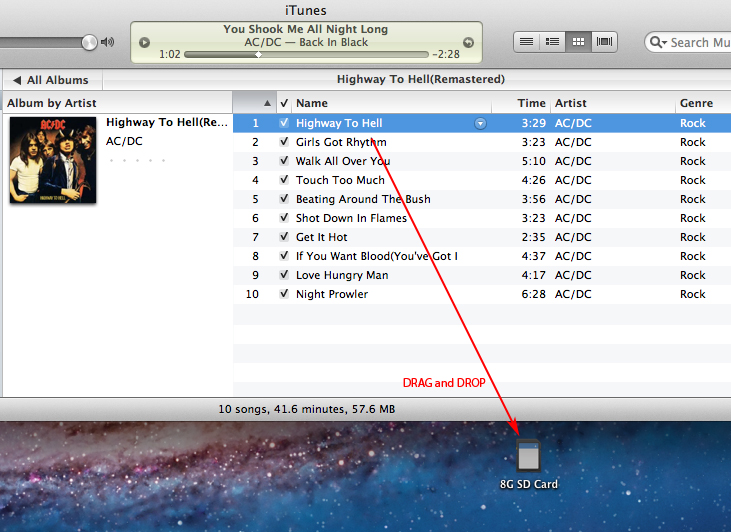Sort by Artist column header
The height and width of the screenshot is (532, 731).
[613, 103]
